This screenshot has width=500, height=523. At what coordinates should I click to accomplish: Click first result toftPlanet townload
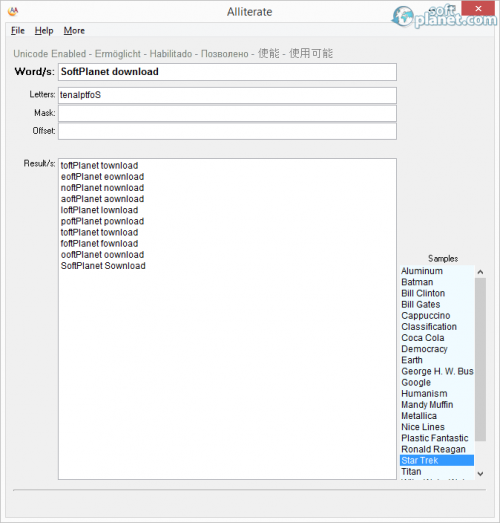pyautogui.click(x=99, y=165)
